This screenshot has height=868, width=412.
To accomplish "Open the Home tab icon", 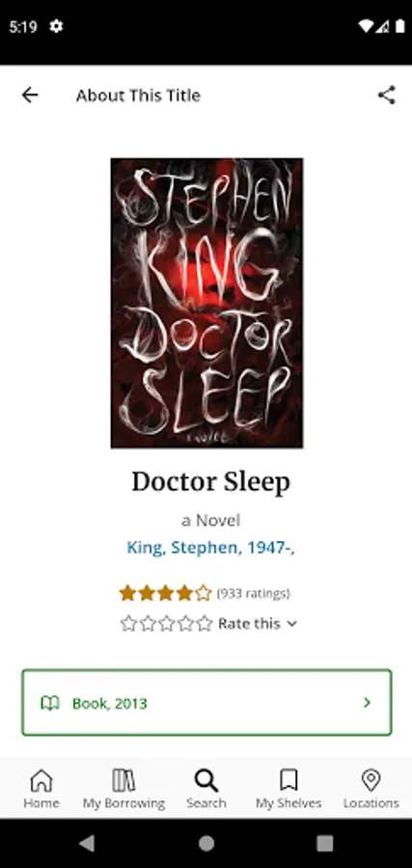I will tap(41, 780).
